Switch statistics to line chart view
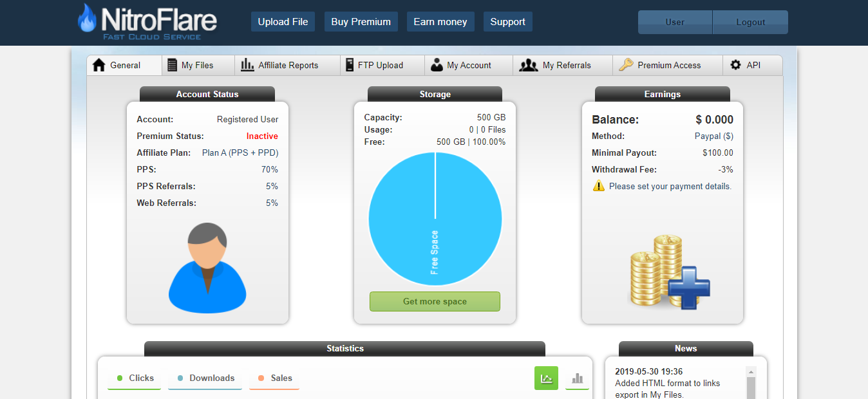Viewport: 868px width, 399px height. pyautogui.click(x=546, y=378)
